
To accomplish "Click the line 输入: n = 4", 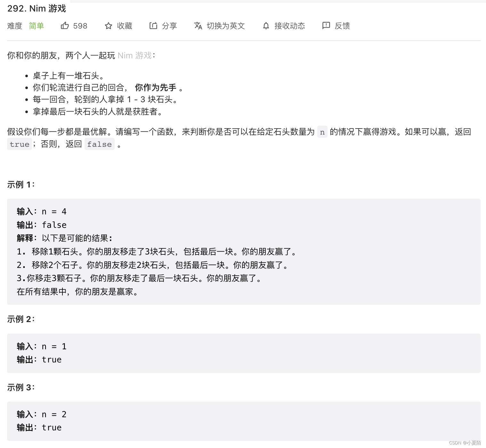I will tap(42, 212).
